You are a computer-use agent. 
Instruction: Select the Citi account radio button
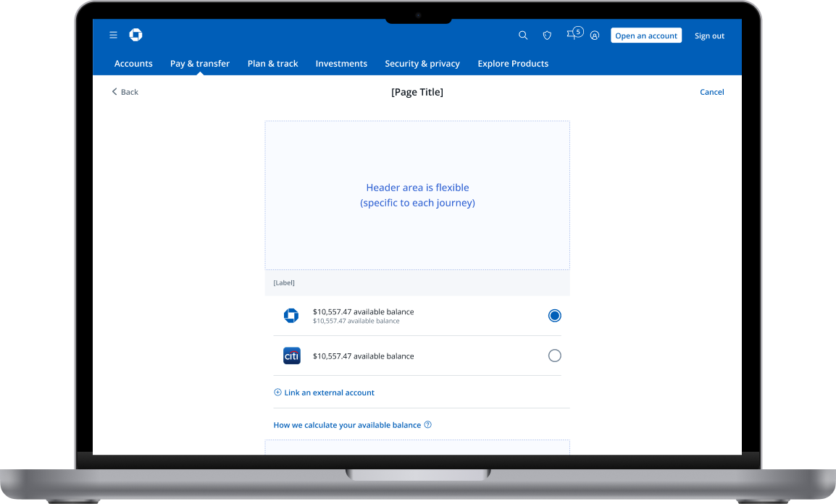(x=554, y=356)
